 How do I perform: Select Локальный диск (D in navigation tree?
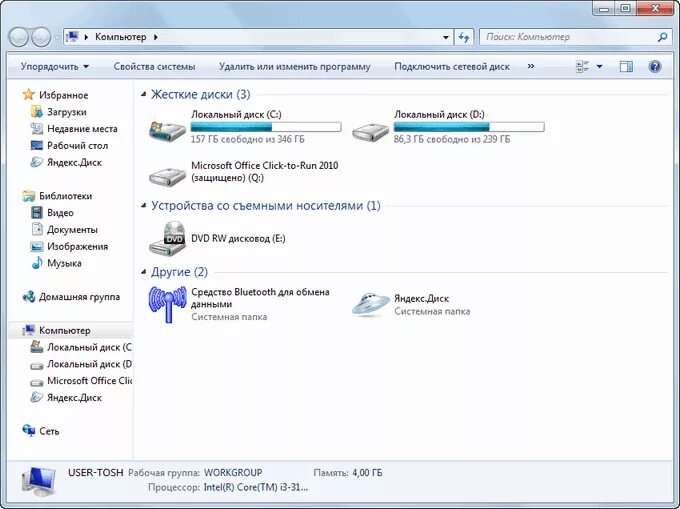89,364
